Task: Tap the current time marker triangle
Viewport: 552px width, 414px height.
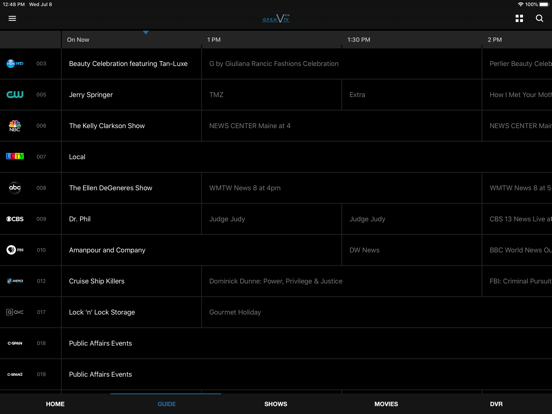Action: click(x=146, y=32)
